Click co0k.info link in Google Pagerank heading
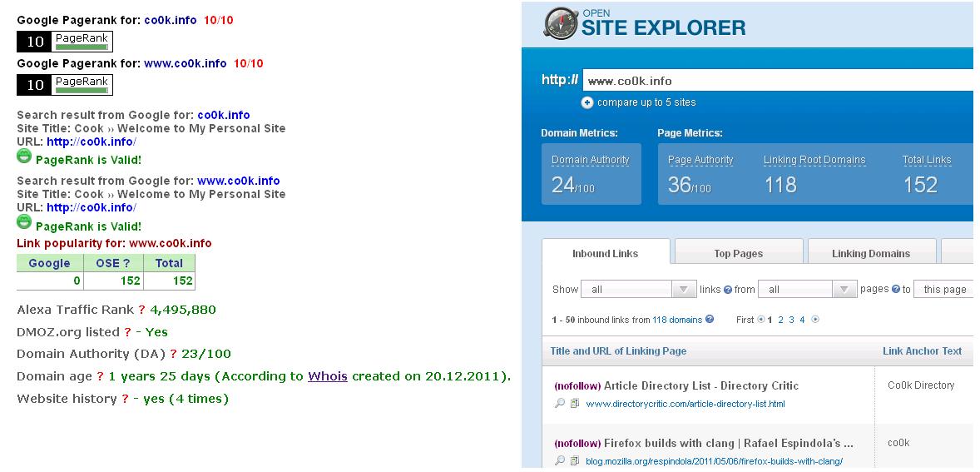980x472 pixels. tap(170, 20)
